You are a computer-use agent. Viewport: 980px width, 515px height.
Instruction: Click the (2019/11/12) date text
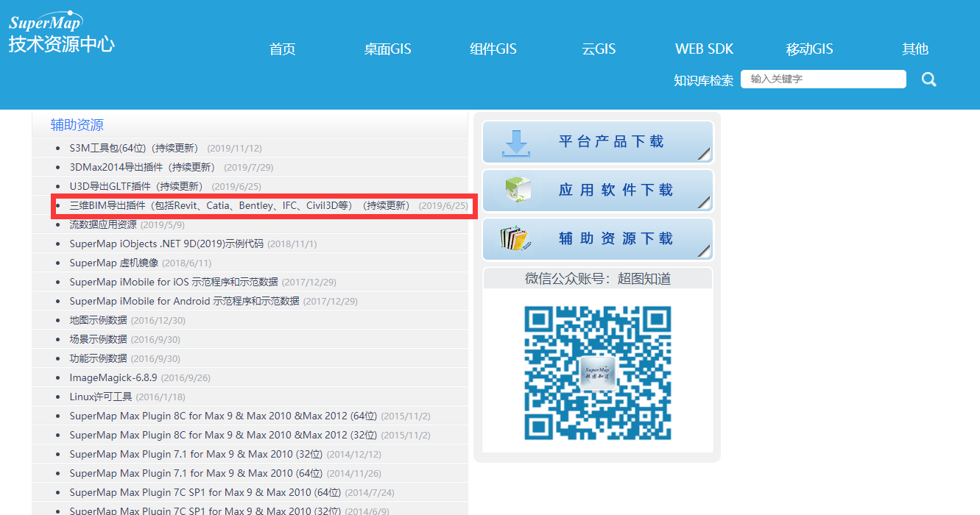coord(234,148)
